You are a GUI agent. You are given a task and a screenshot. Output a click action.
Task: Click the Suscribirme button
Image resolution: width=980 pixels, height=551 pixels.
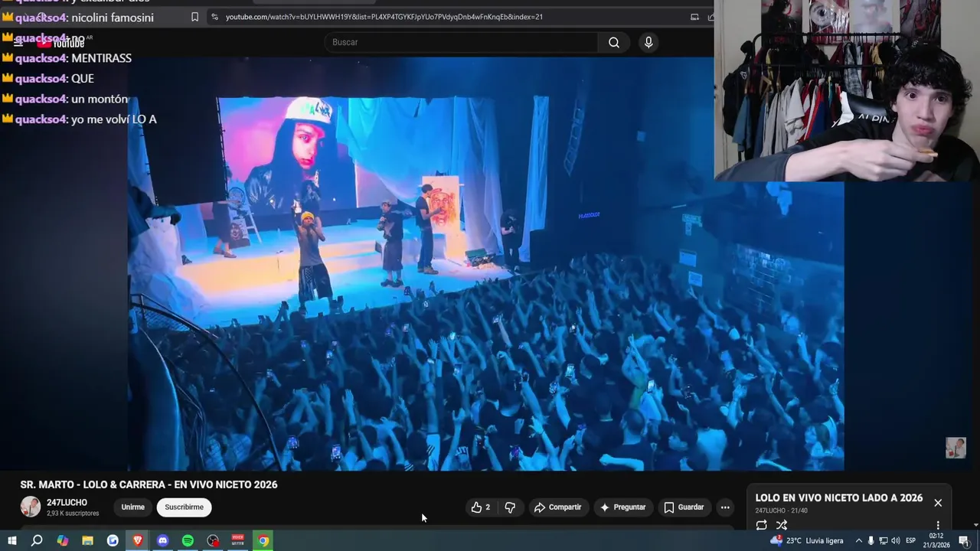(184, 507)
